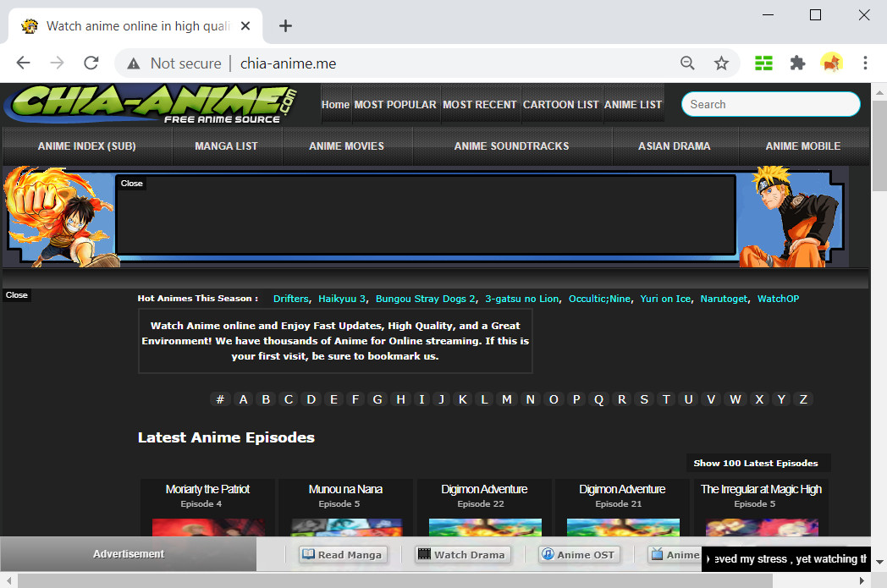This screenshot has height=588, width=887.
Task: Click Show 100 Latest Episodes
Action: tap(758, 463)
